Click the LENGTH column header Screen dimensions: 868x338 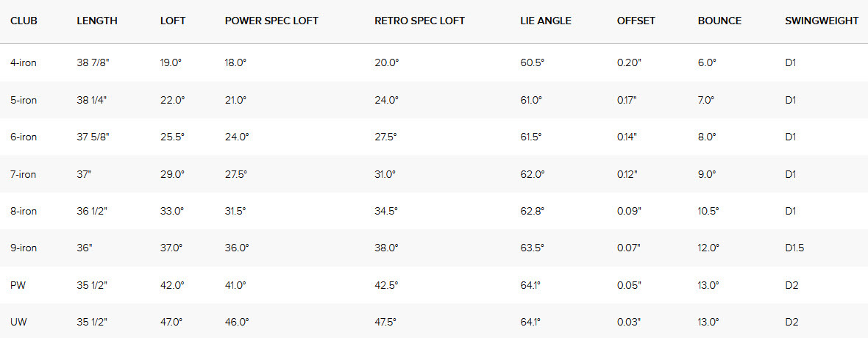point(96,21)
